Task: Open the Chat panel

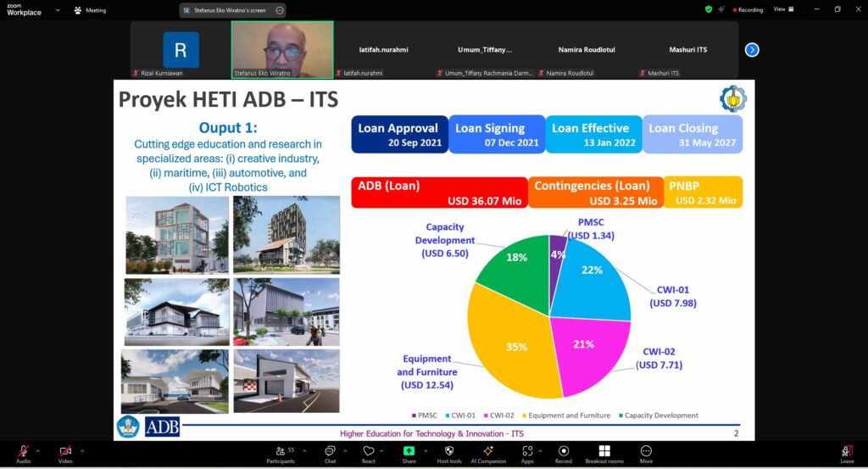Action: pos(330,453)
